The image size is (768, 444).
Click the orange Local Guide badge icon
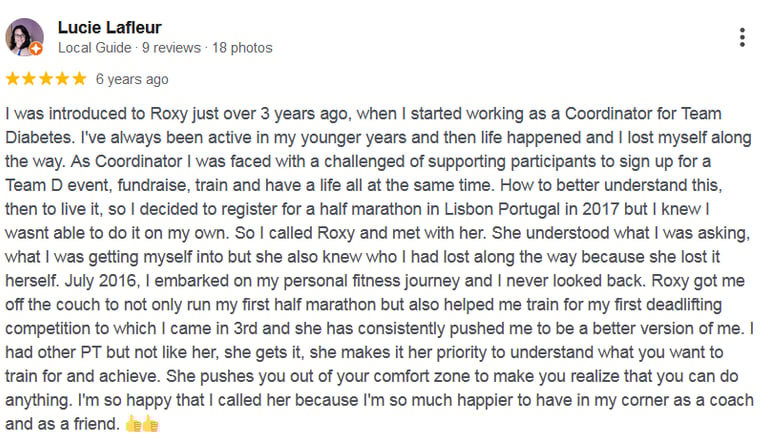[37, 48]
